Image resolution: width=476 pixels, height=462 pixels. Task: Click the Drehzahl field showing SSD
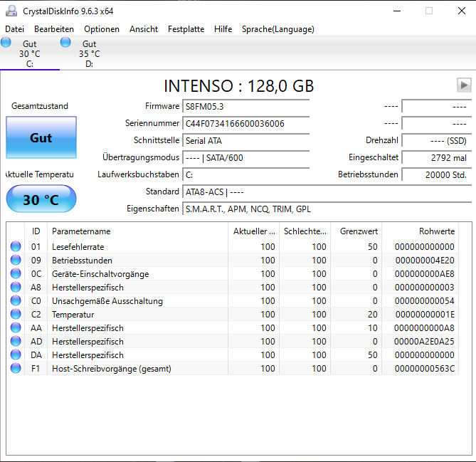[x=437, y=141]
